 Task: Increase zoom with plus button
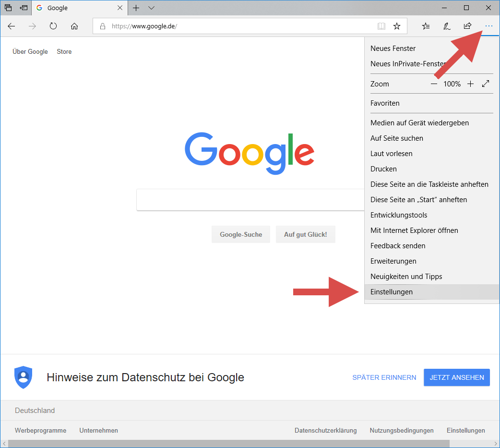[x=470, y=84]
